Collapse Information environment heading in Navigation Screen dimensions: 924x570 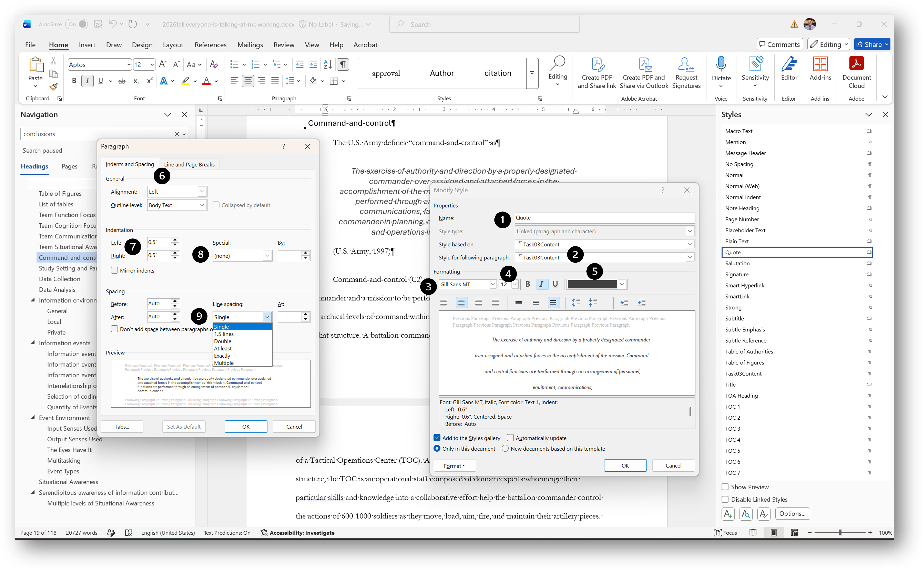pos(33,300)
